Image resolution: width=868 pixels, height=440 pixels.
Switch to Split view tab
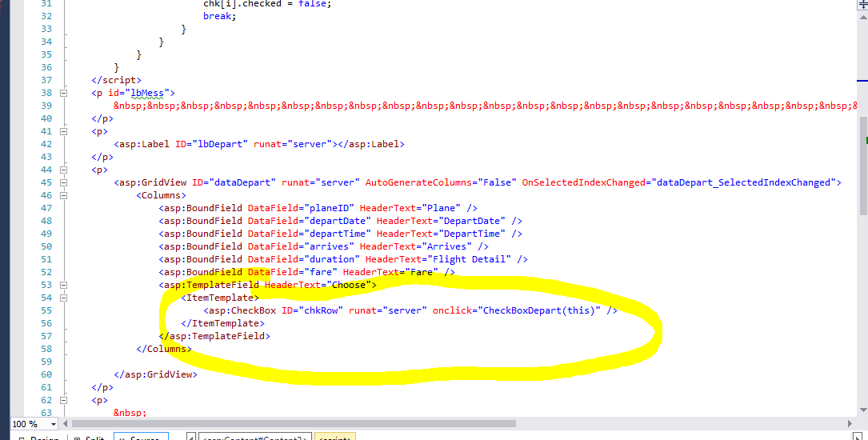click(x=90, y=438)
